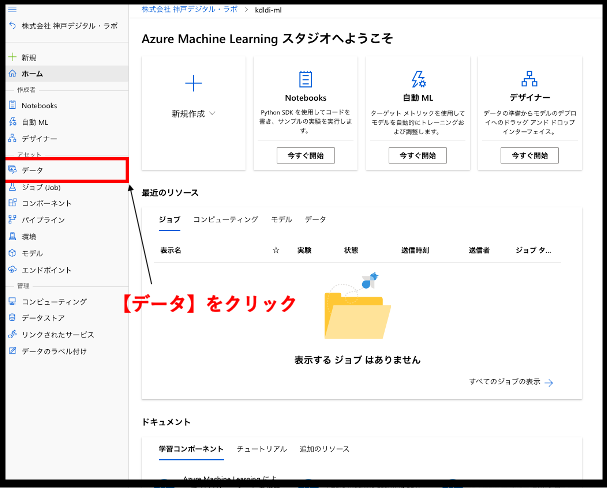The height and width of the screenshot is (488, 607).
Task: Click the エンドポイント cloud icon
Action: point(12,269)
